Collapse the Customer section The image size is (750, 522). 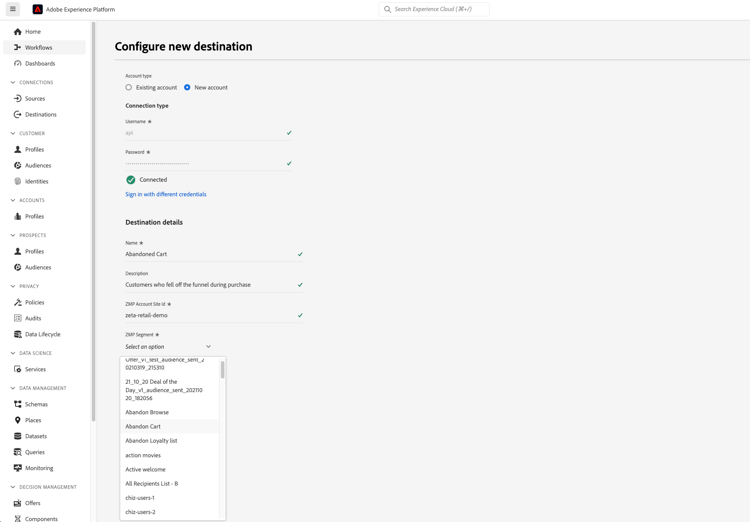[x=12, y=133]
